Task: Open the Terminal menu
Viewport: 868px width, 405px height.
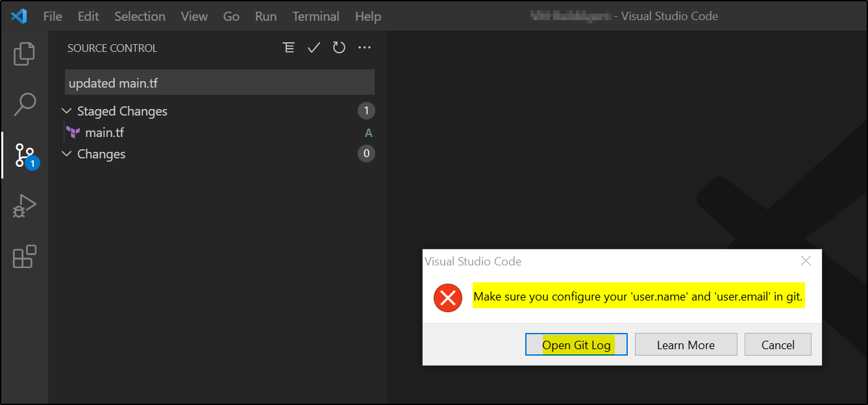Action: coord(316,16)
